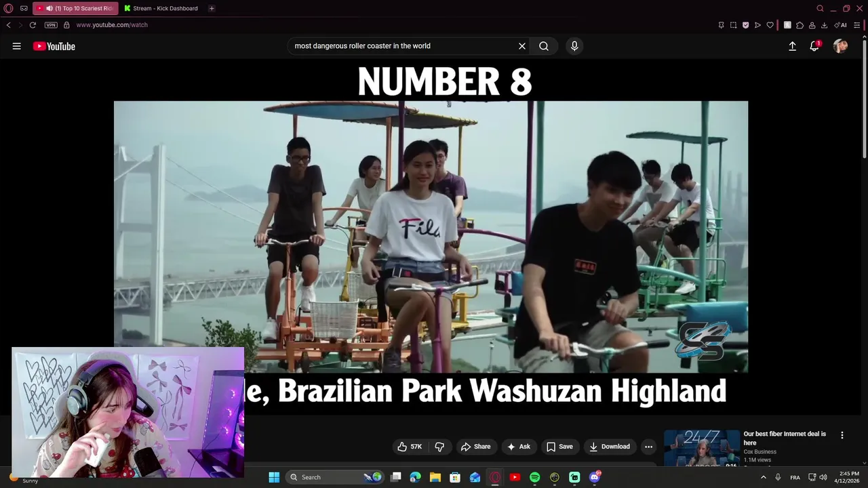This screenshot has height=488, width=868.
Task: Click the Windows taskbar Search box
Action: (x=336, y=477)
